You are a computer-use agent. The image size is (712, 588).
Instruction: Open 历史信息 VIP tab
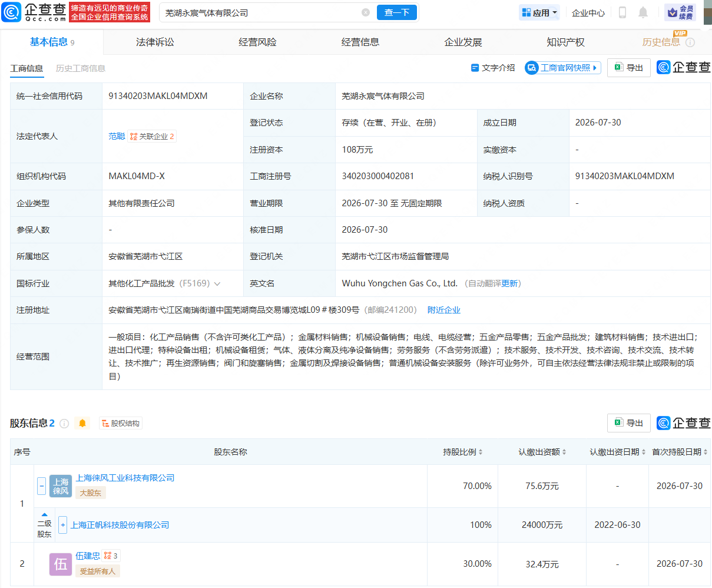(661, 42)
